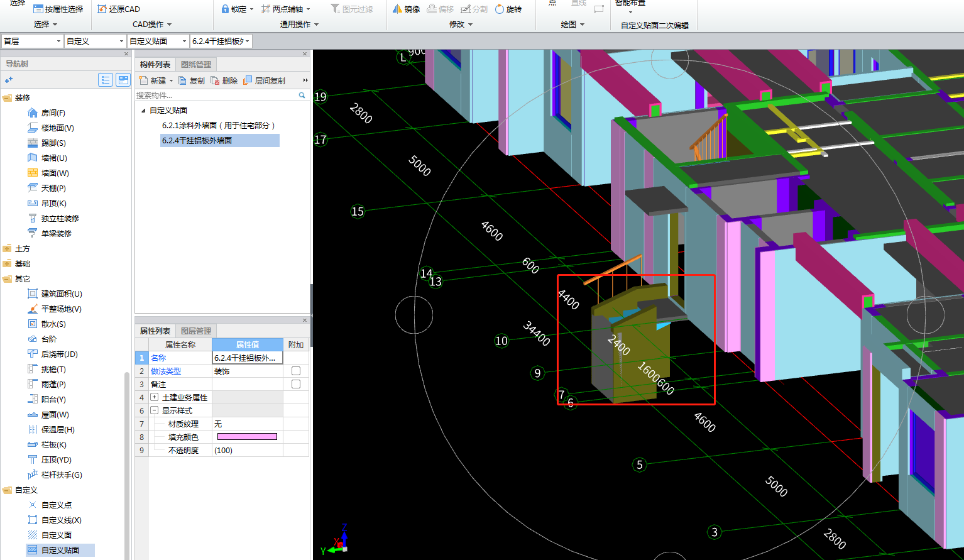The height and width of the screenshot is (560, 964).
Task: Click the 不透明度 value (100)
Action: coord(248,450)
